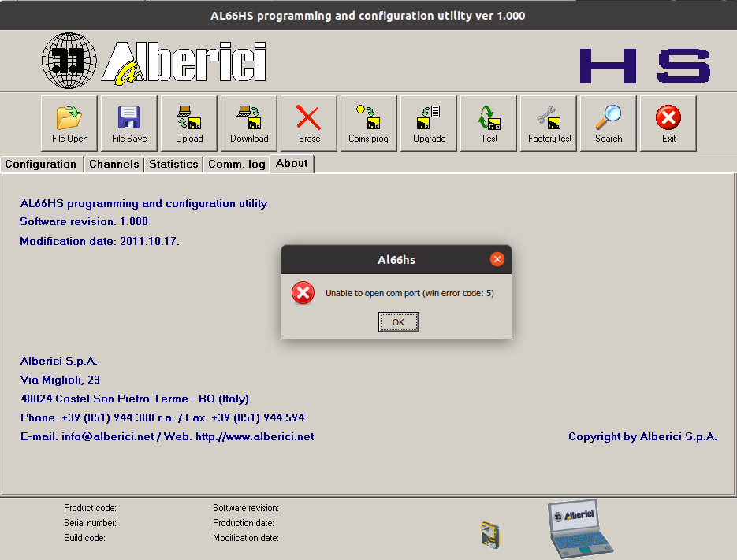Click the main window title bar

click(369, 16)
